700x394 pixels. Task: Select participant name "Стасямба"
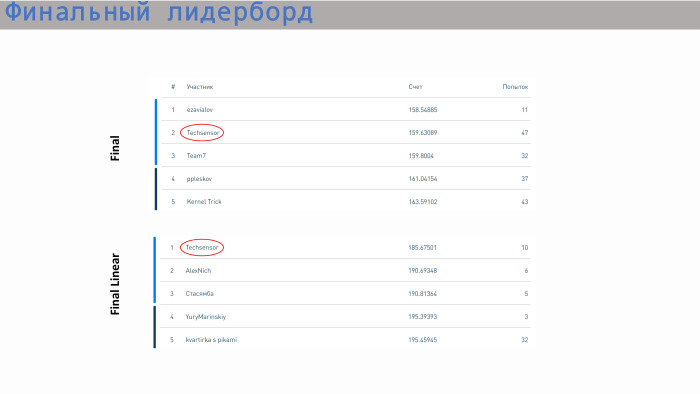click(200, 294)
